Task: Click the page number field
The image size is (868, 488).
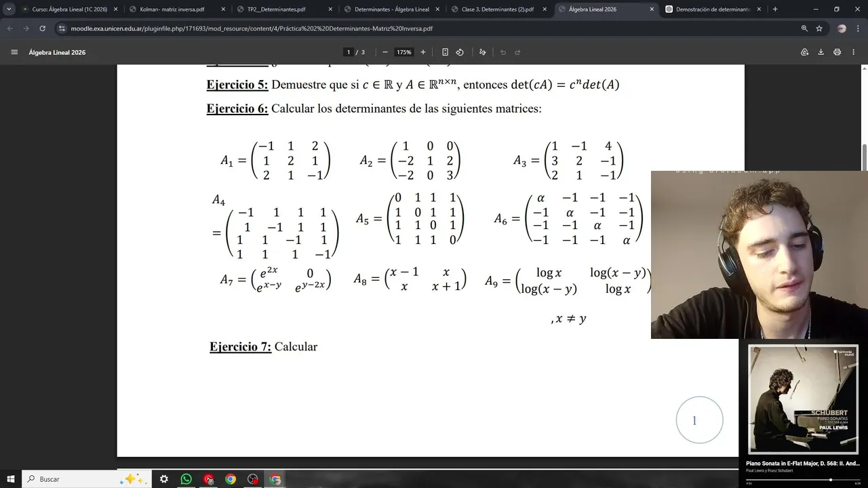Action: pyautogui.click(x=349, y=52)
